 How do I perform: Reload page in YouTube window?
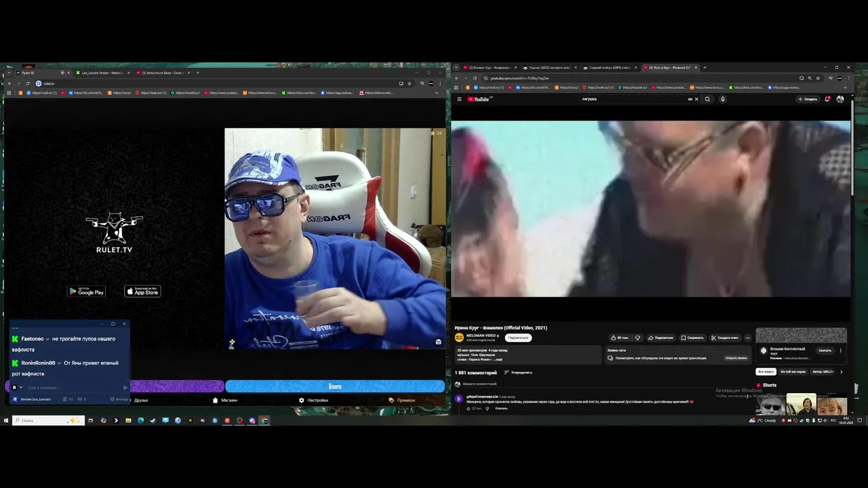(475, 78)
